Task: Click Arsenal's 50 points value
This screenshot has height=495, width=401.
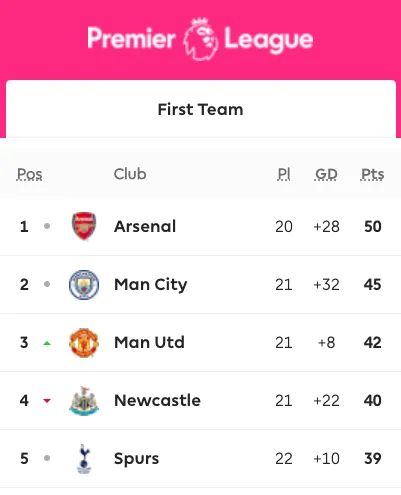Action: click(x=373, y=226)
